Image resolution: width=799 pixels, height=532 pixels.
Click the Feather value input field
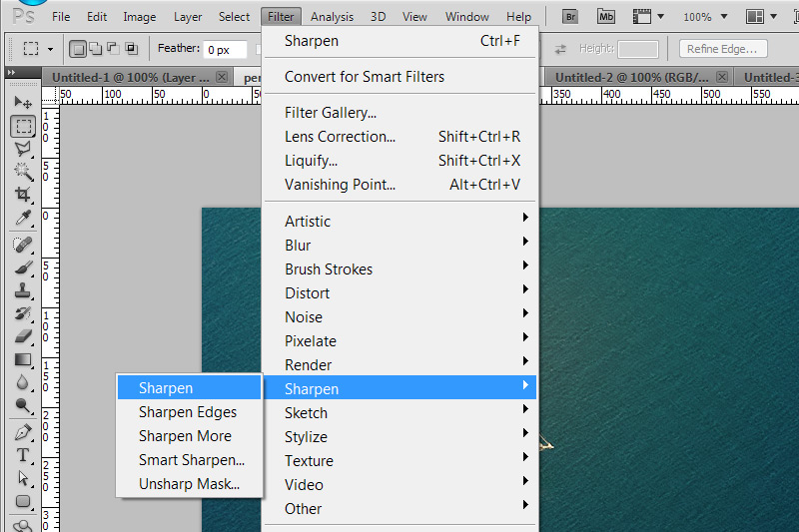(x=227, y=49)
